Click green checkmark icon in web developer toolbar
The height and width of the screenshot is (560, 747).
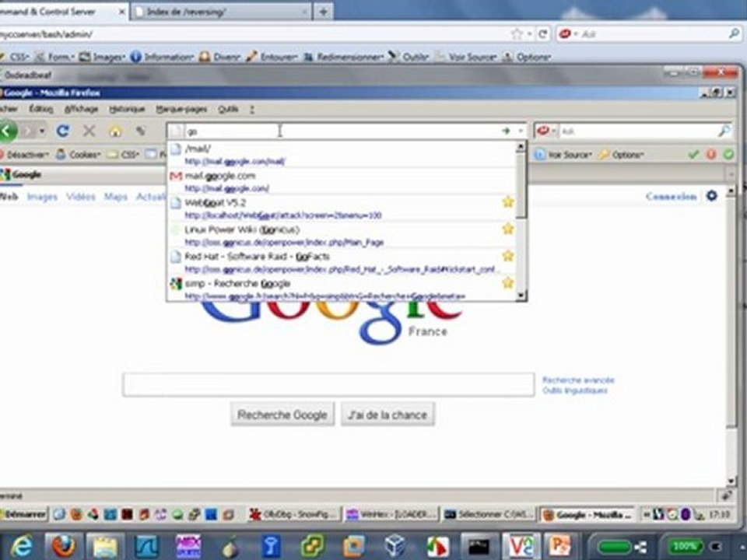(693, 154)
